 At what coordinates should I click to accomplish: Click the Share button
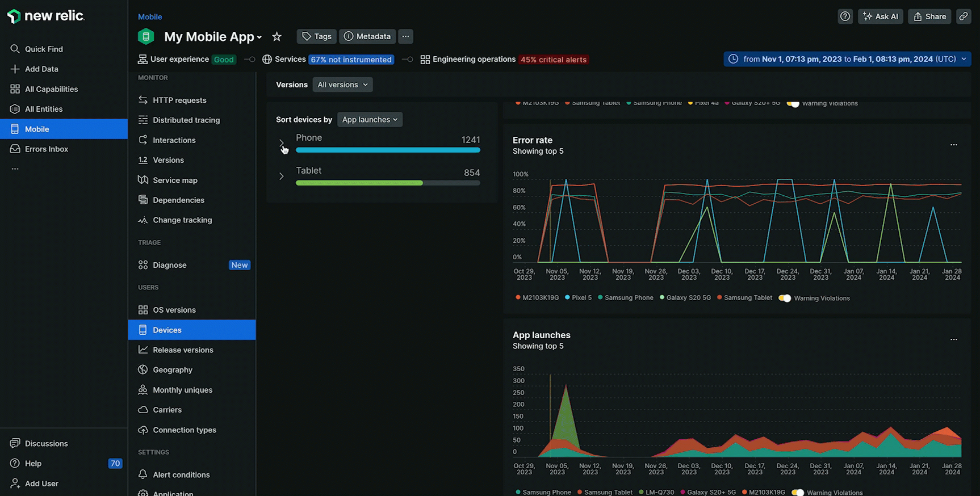coord(929,16)
